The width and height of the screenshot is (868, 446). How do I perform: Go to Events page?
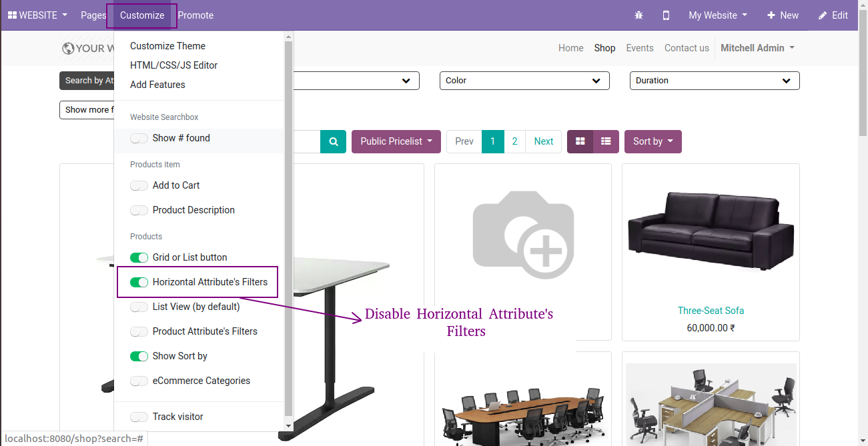point(640,48)
